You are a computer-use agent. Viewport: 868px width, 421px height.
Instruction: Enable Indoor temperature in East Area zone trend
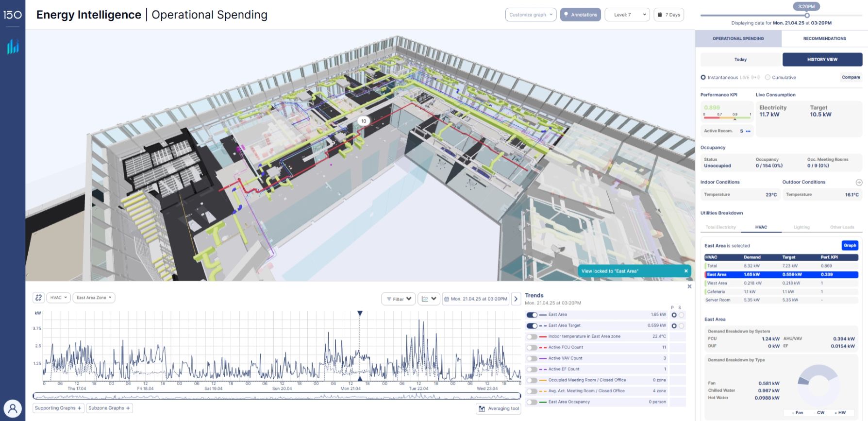coord(532,337)
